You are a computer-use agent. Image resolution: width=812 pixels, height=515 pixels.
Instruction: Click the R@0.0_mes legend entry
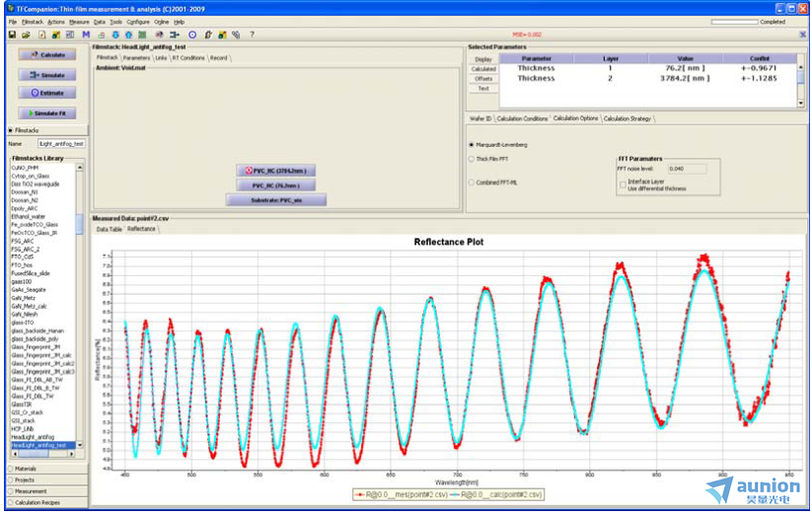[402, 495]
